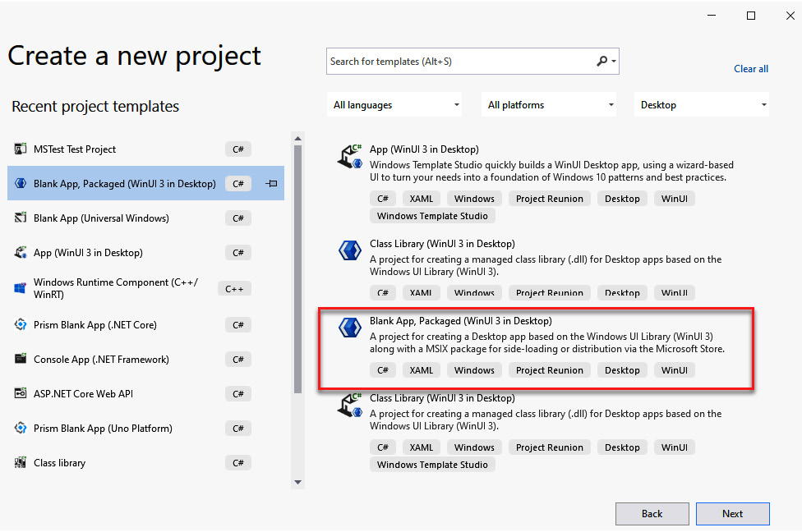Click the Back button

click(x=652, y=514)
